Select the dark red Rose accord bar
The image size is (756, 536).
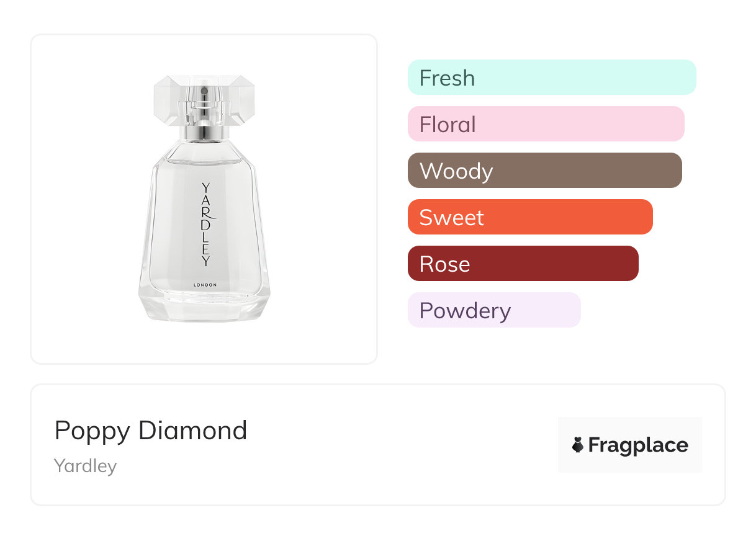tap(523, 264)
